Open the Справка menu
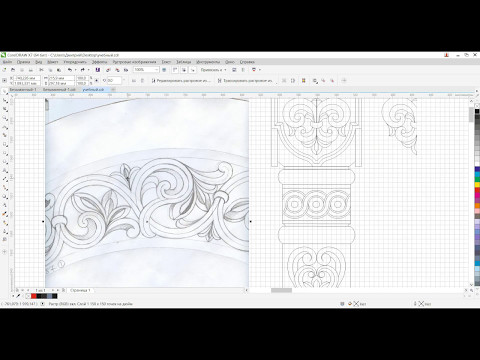480x360 pixels. pos(247,62)
